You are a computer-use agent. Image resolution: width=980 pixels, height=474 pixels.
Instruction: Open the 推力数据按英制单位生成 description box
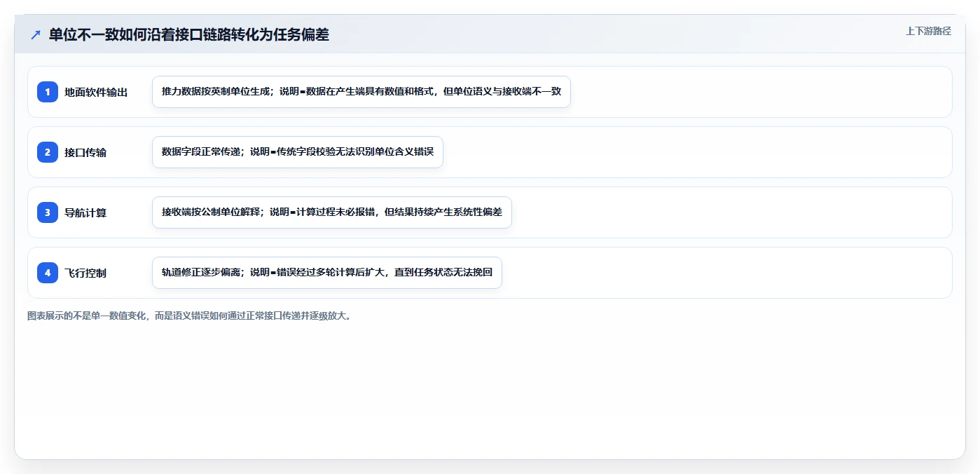tap(361, 92)
